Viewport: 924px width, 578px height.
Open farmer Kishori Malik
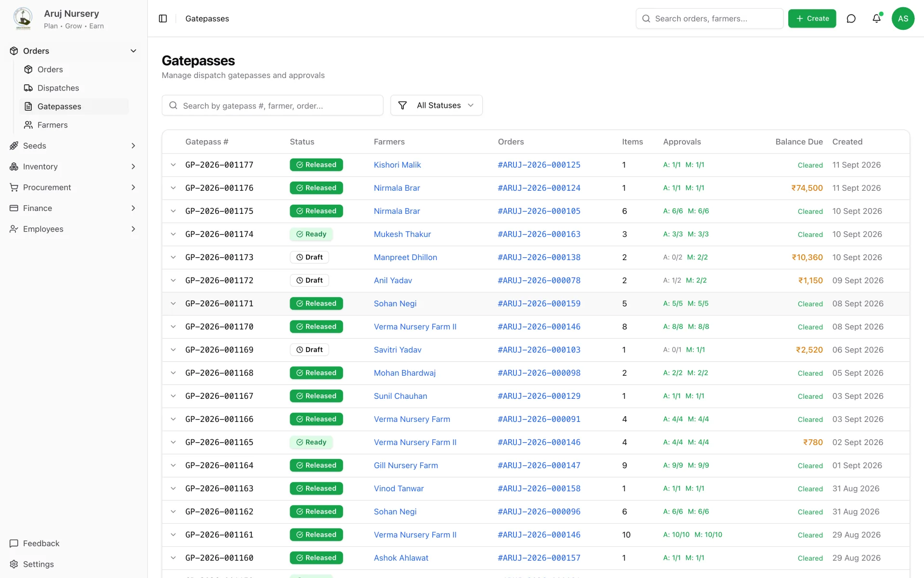coord(397,165)
